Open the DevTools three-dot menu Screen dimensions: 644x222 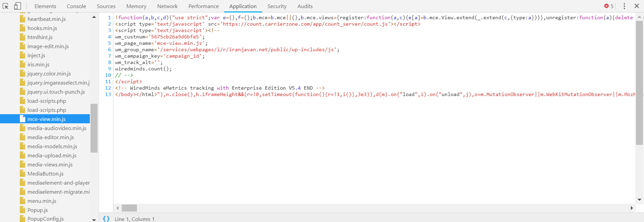click(x=624, y=6)
